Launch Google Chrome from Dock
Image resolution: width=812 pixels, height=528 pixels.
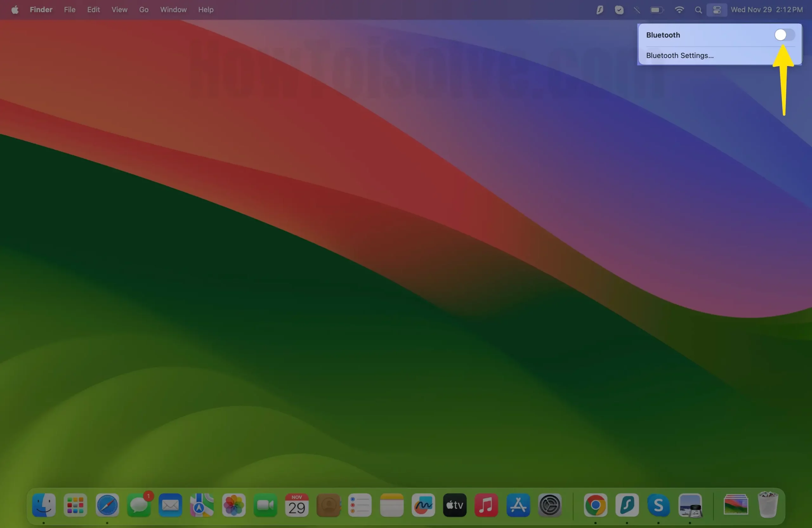click(x=595, y=505)
